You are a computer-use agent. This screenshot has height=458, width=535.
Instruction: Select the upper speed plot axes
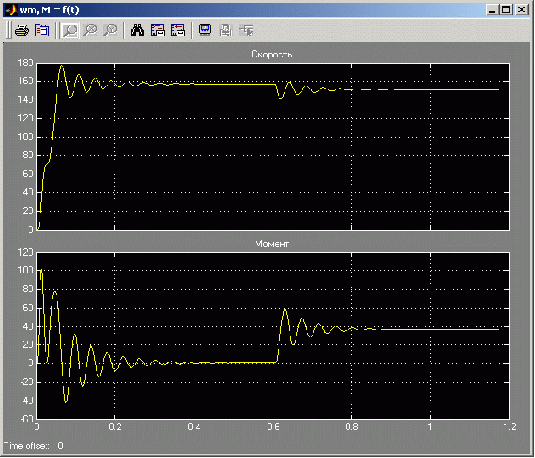click(273, 147)
